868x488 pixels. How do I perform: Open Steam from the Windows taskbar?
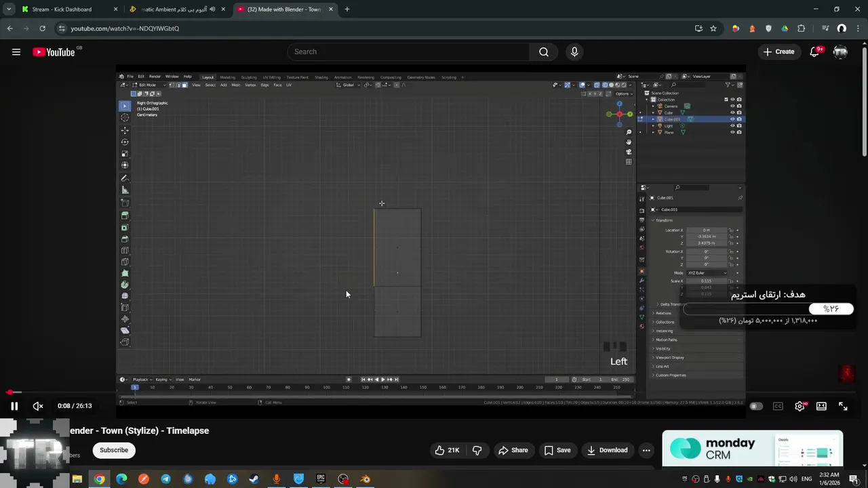tap(254, 479)
